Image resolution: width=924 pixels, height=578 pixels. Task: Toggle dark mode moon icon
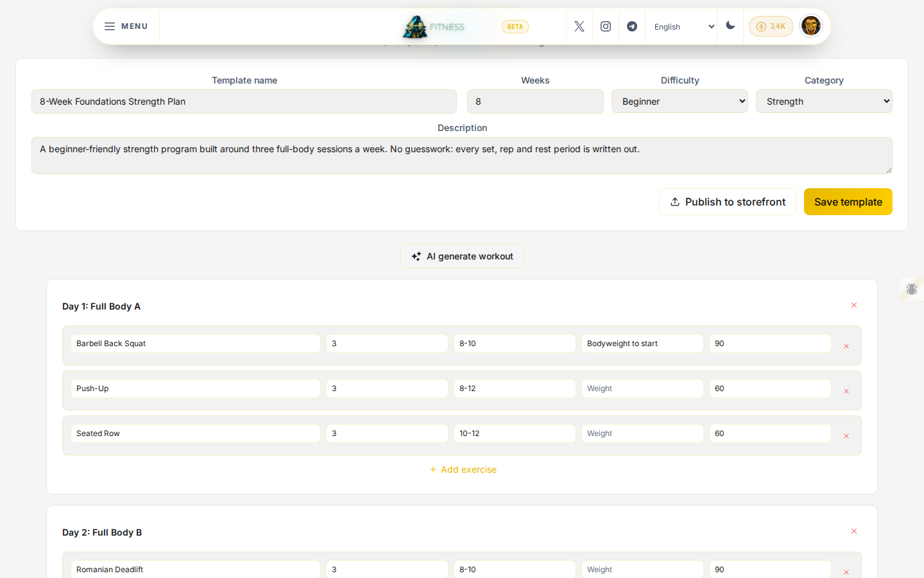730,26
